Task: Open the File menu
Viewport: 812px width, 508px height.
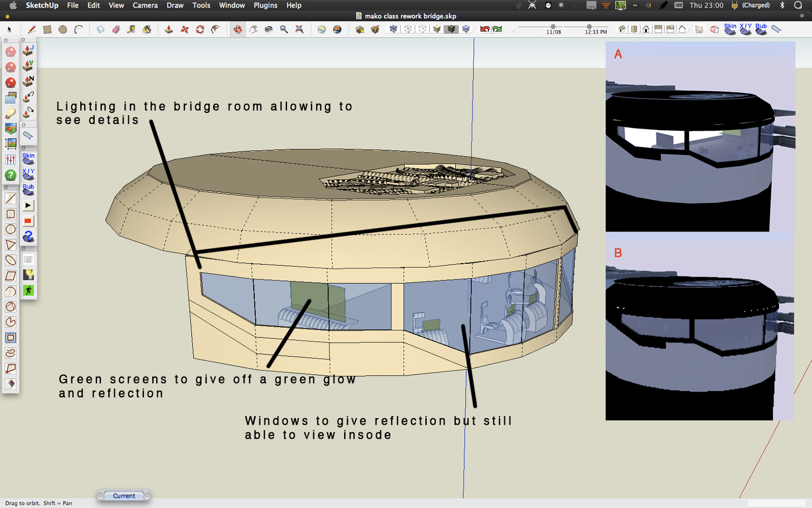Action: tap(73, 5)
